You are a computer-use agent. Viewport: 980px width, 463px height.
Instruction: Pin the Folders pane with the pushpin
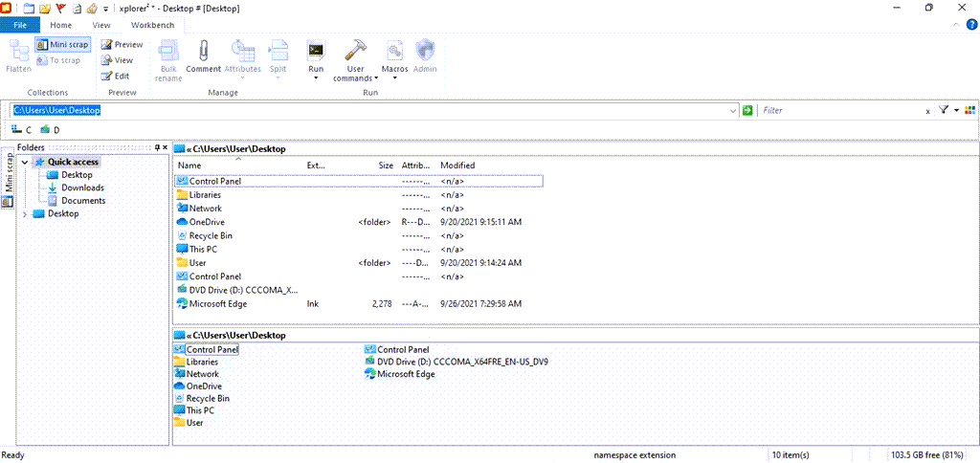[159, 147]
